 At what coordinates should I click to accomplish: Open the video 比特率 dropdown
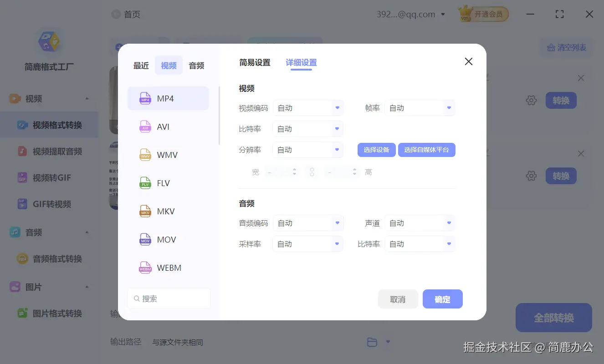pyautogui.click(x=308, y=129)
